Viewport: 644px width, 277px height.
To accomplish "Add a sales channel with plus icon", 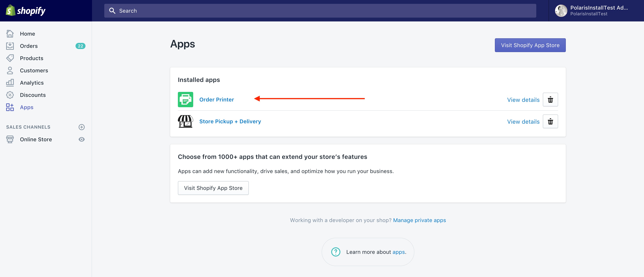I will 81,127.
